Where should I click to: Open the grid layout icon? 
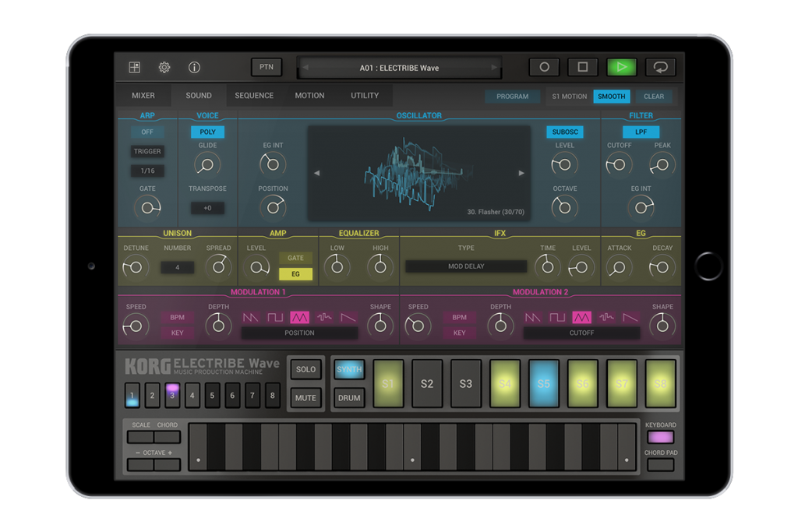coord(134,67)
